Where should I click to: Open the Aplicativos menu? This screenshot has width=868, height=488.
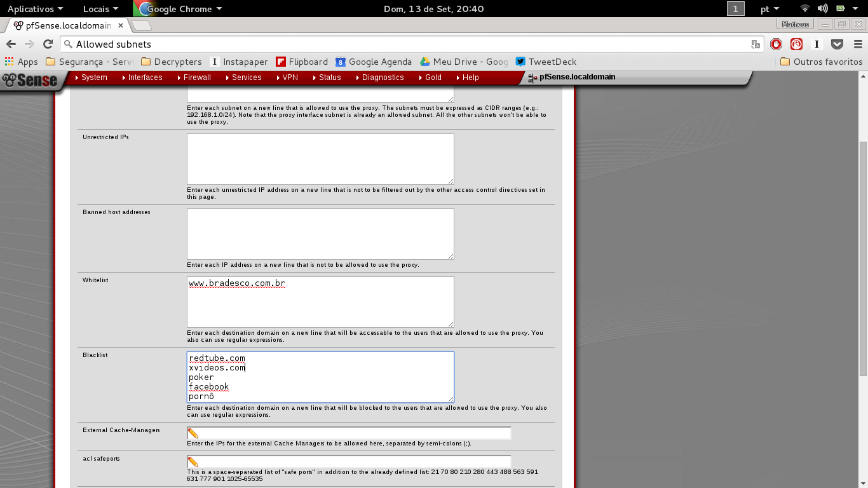[x=35, y=9]
